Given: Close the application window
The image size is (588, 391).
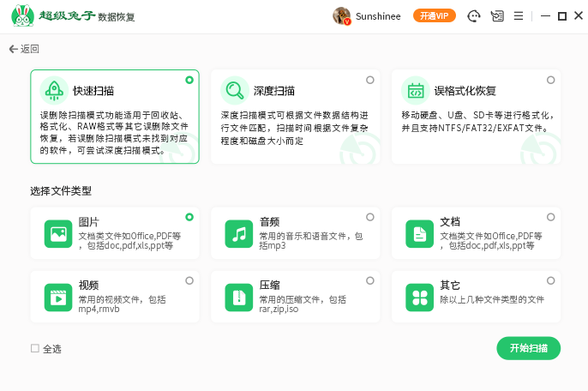Looking at the screenshot, I should click(x=579, y=15).
